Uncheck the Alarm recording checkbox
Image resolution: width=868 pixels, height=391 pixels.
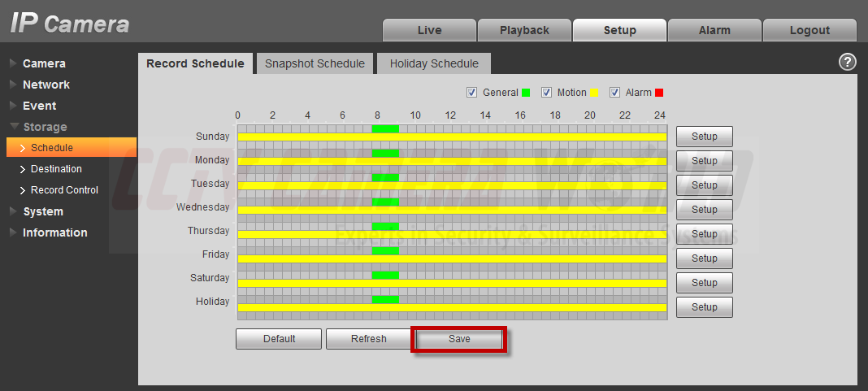(x=614, y=93)
